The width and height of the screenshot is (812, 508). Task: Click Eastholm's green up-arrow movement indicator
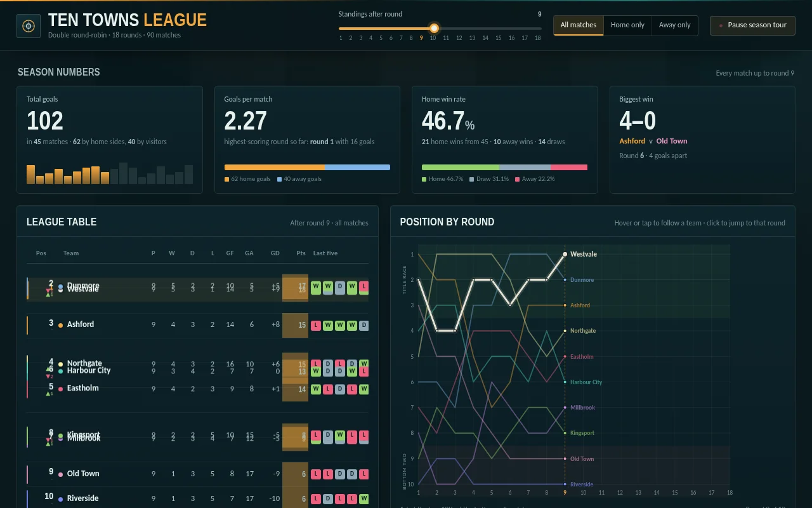pos(49,394)
